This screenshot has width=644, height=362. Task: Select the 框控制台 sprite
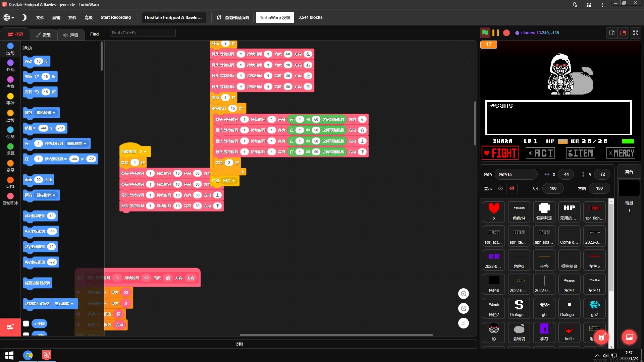(569, 260)
